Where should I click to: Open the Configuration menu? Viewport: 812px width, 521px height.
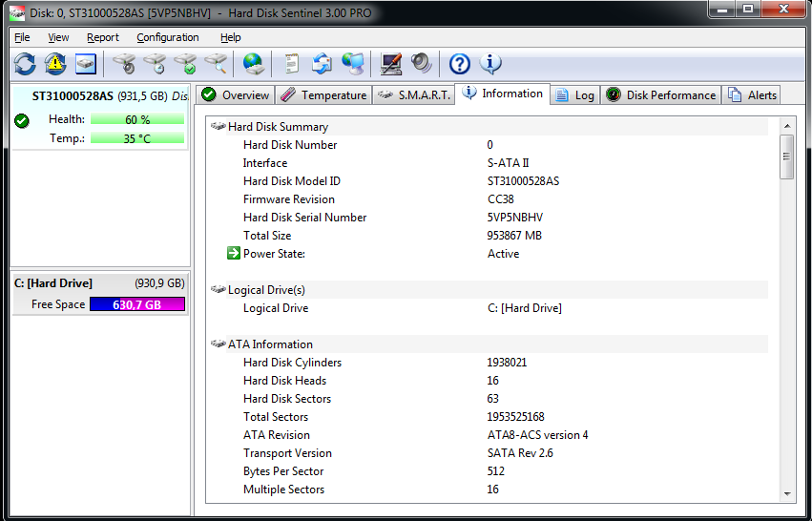coord(168,37)
